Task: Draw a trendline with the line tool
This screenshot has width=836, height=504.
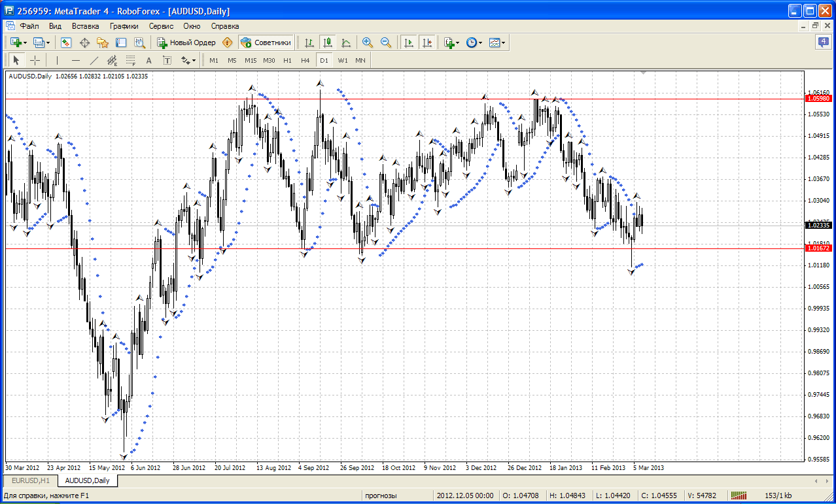Action: 94,60
